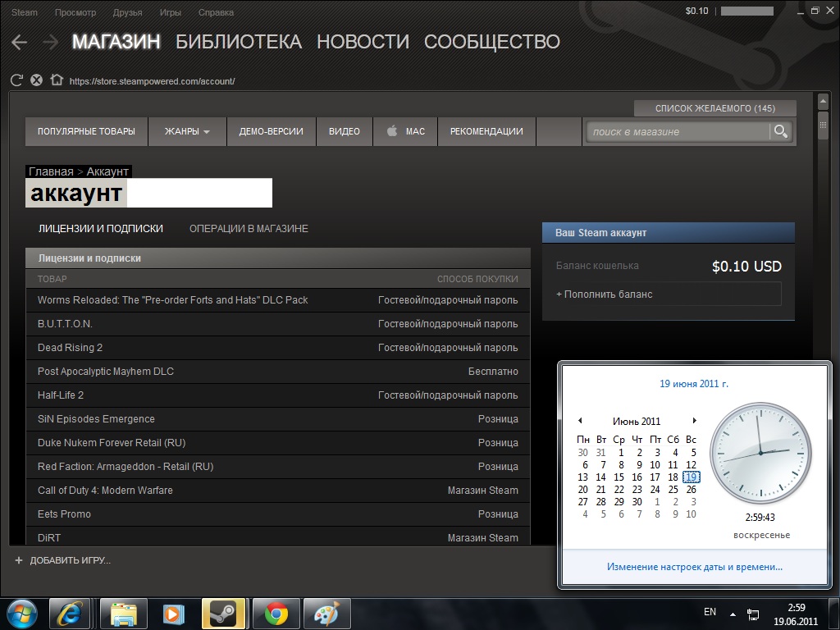Launch Internet Explorer from taskbar
This screenshot has height=630, width=840.
[x=71, y=614]
